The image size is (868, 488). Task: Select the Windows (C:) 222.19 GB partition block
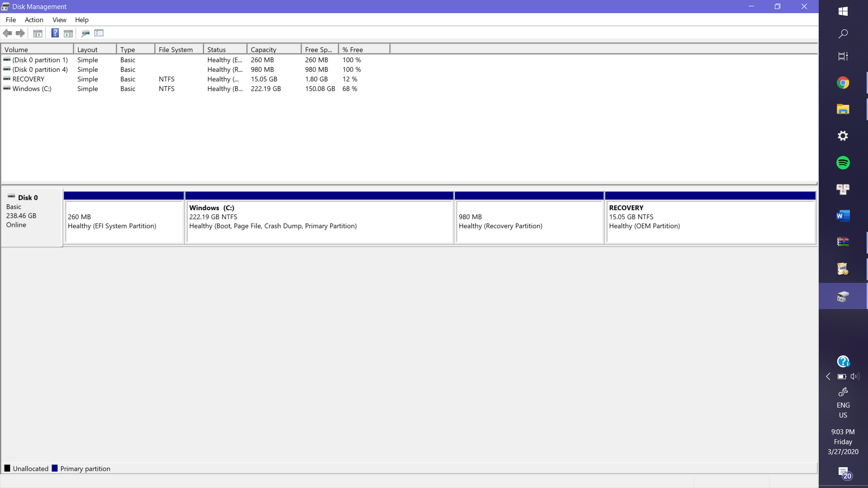[319, 218]
